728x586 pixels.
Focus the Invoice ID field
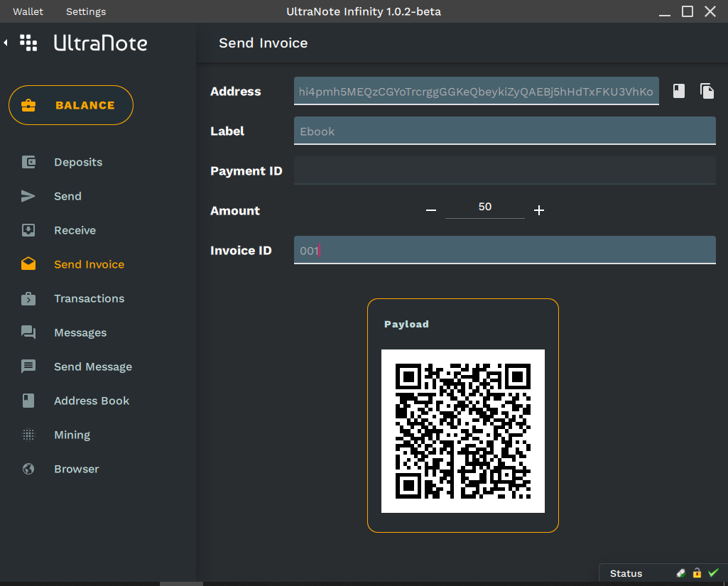tap(505, 250)
